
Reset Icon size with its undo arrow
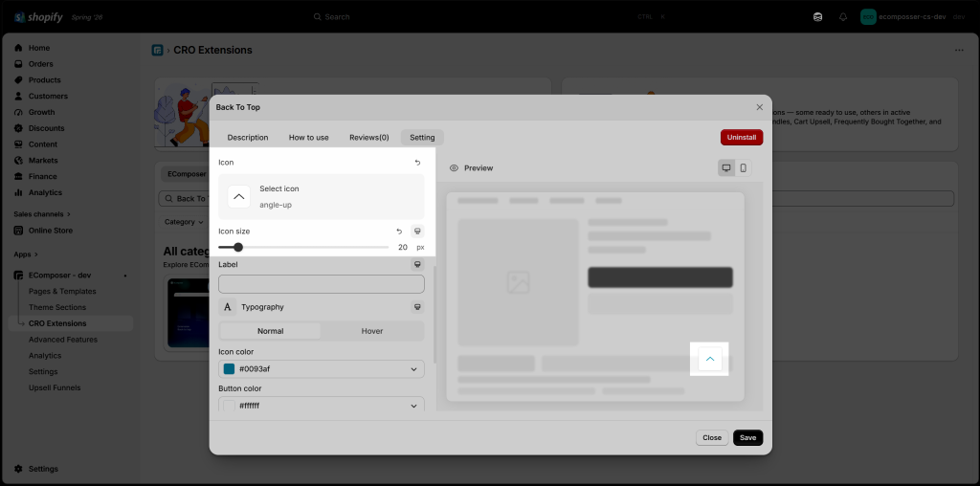399,232
